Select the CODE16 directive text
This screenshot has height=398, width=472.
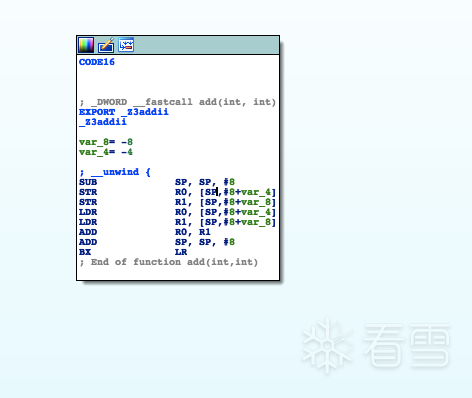(x=97, y=62)
